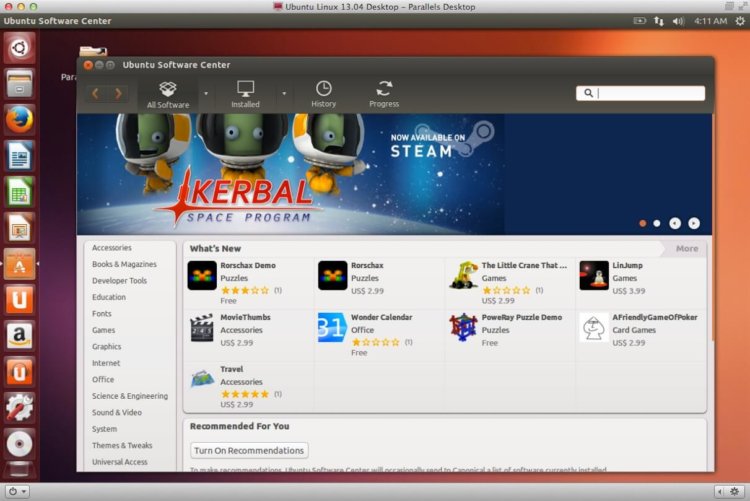Expand the Installed dropdown arrow

(x=284, y=93)
